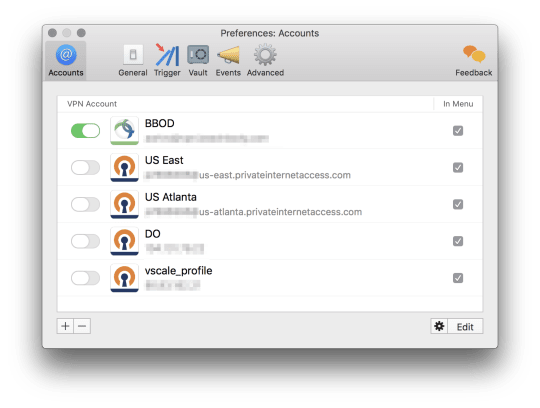Click the us-east.privateinternetaccess.com address

tap(275, 175)
